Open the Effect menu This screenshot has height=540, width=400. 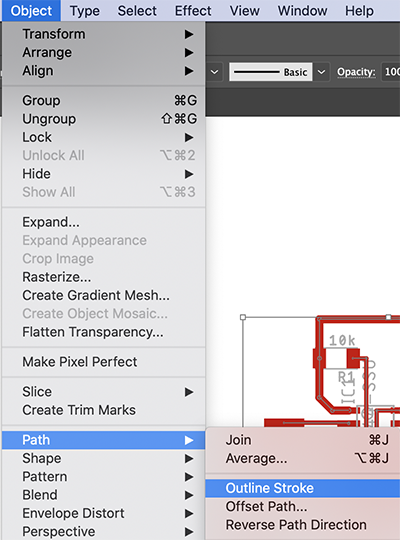[x=193, y=11]
